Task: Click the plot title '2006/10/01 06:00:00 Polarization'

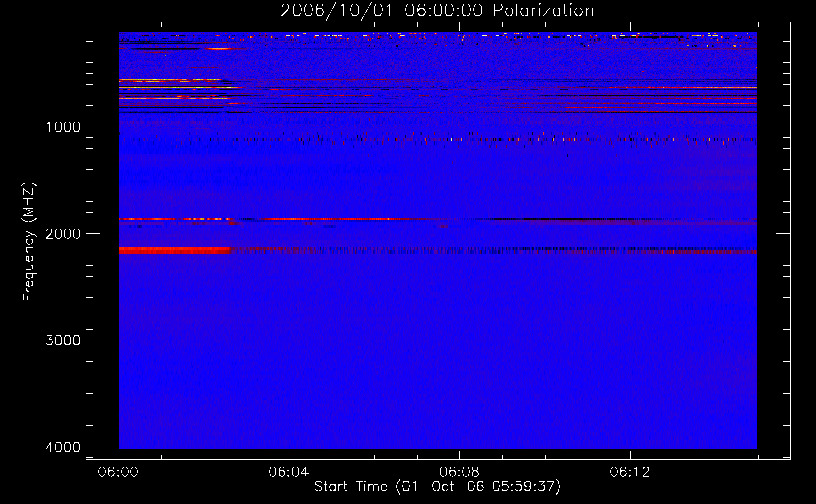Action: pos(437,10)
